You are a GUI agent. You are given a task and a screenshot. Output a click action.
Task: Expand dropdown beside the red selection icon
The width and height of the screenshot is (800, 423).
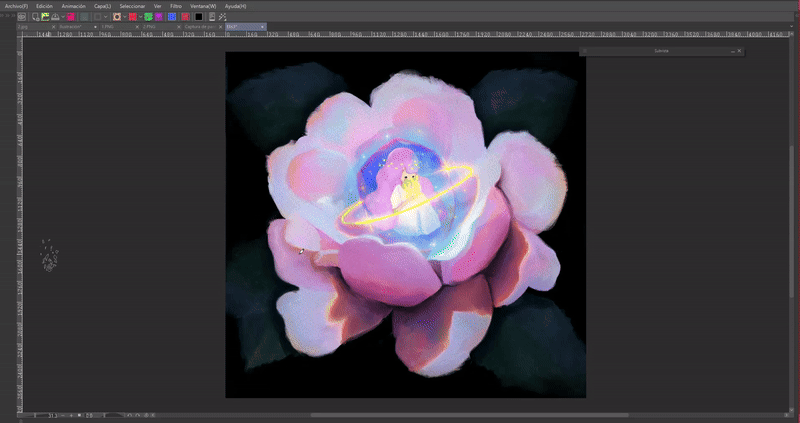141,17
